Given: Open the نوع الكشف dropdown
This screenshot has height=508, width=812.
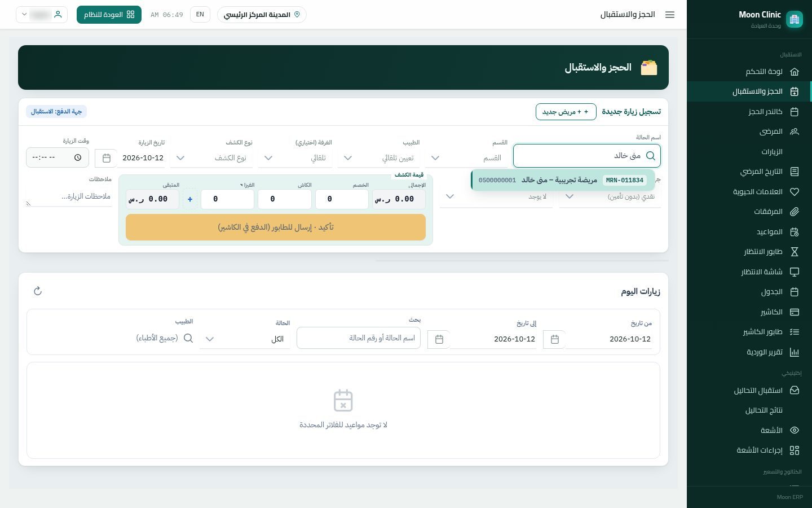Looking at the screenshot, I should click(211, 158).
